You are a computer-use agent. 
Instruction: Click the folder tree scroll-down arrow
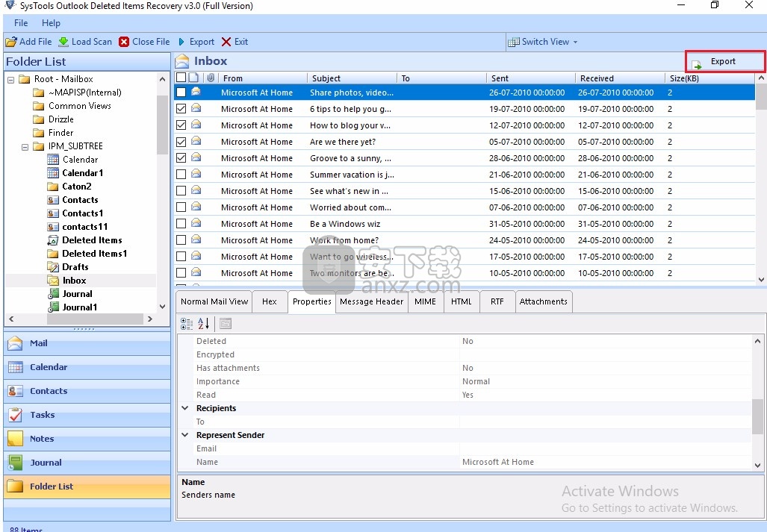[x=162, y=307]
